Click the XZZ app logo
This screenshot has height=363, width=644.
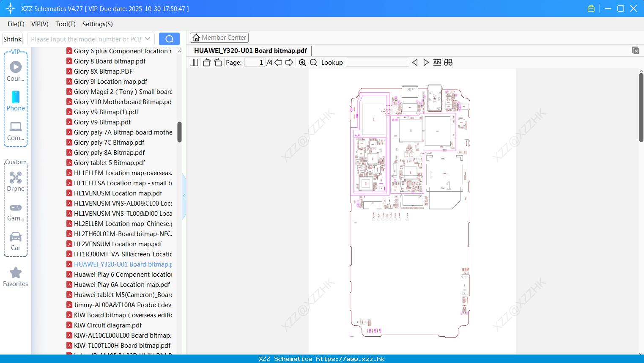click(x=11, y=8)
